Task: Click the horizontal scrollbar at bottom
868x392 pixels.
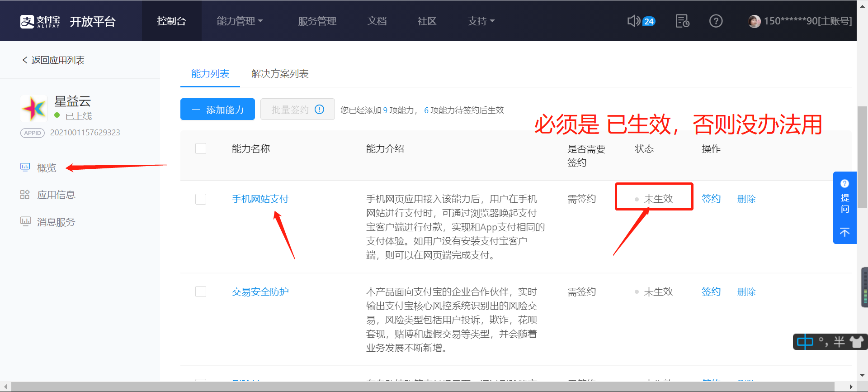Action: pyautogui.click(x=423, y=387)
